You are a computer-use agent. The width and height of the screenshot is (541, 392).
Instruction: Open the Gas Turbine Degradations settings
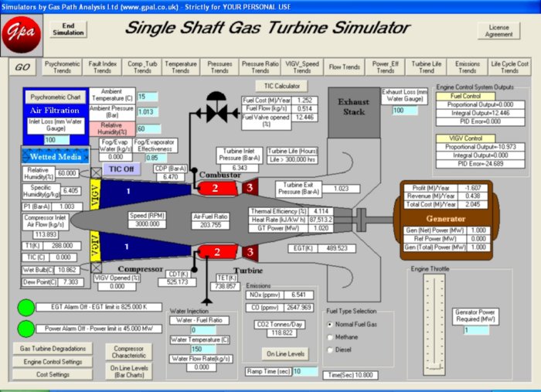[51, 348]
